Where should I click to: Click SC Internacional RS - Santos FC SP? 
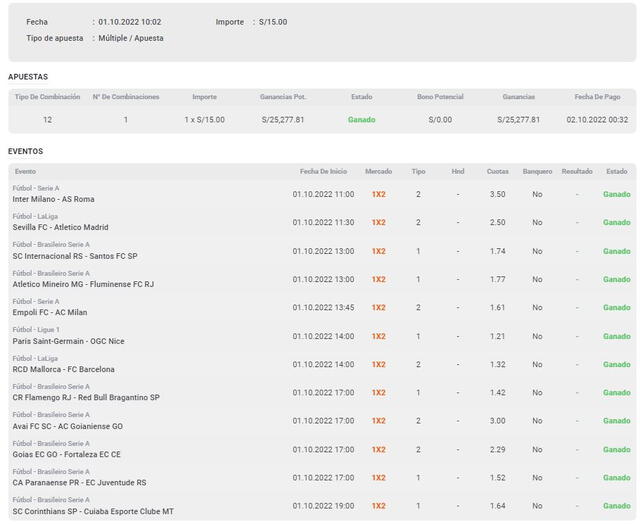point(75,256)
